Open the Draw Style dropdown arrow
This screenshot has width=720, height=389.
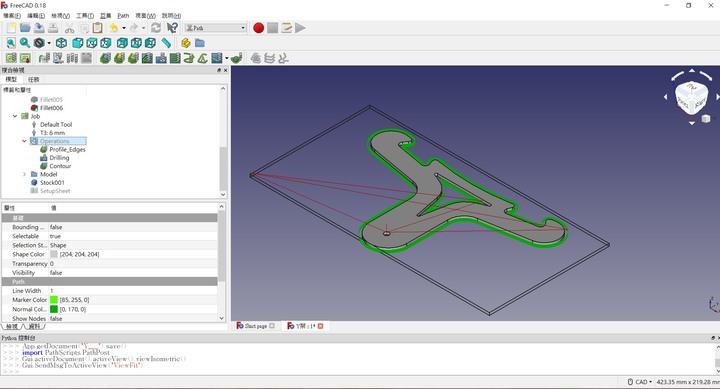coord(49,43)
